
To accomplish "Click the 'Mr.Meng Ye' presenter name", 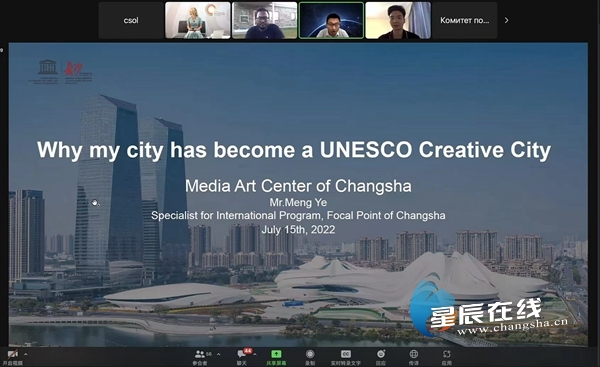I will (x=298, y=202).
